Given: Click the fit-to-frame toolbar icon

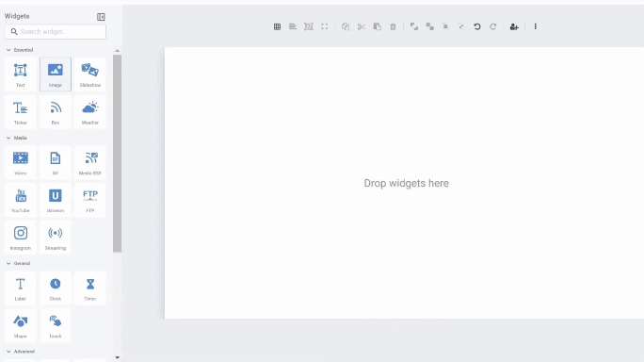Looking at the screenshot, I should point(309,26).
